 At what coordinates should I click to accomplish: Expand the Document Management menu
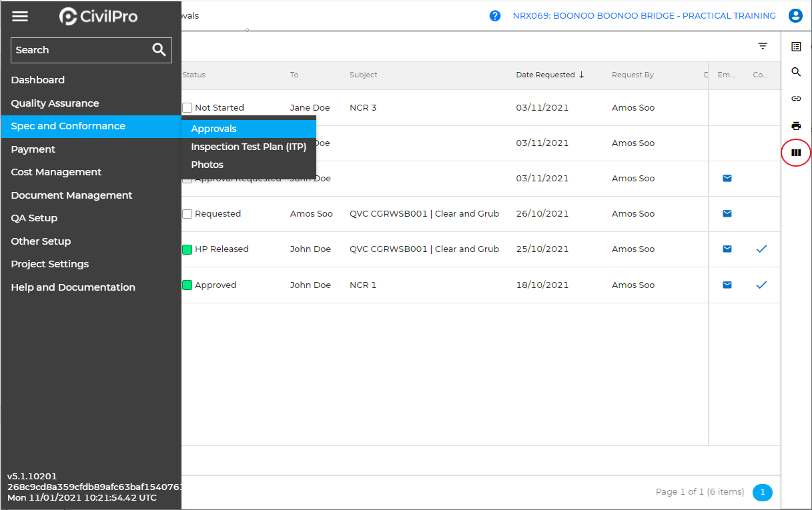coord(71,195)
